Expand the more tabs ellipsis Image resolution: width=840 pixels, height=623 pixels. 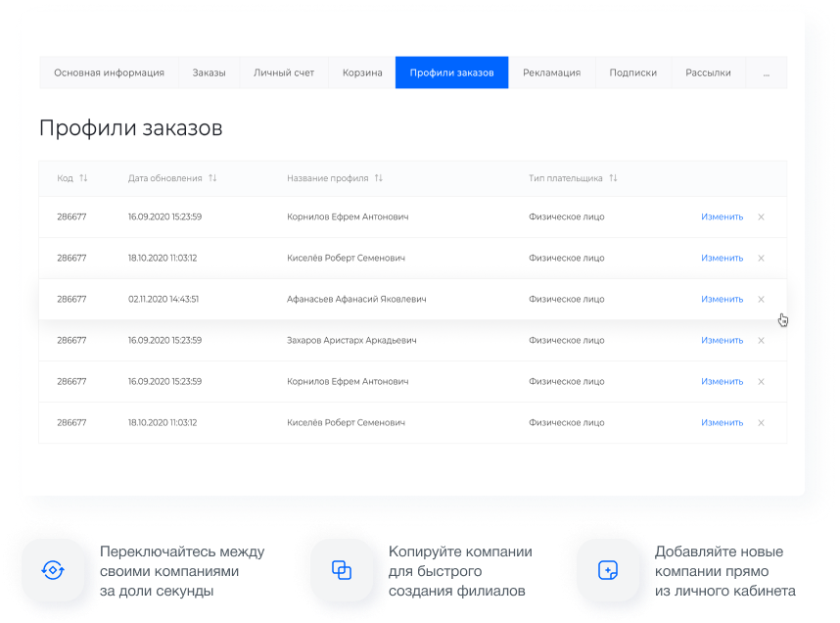click(766, 72)
